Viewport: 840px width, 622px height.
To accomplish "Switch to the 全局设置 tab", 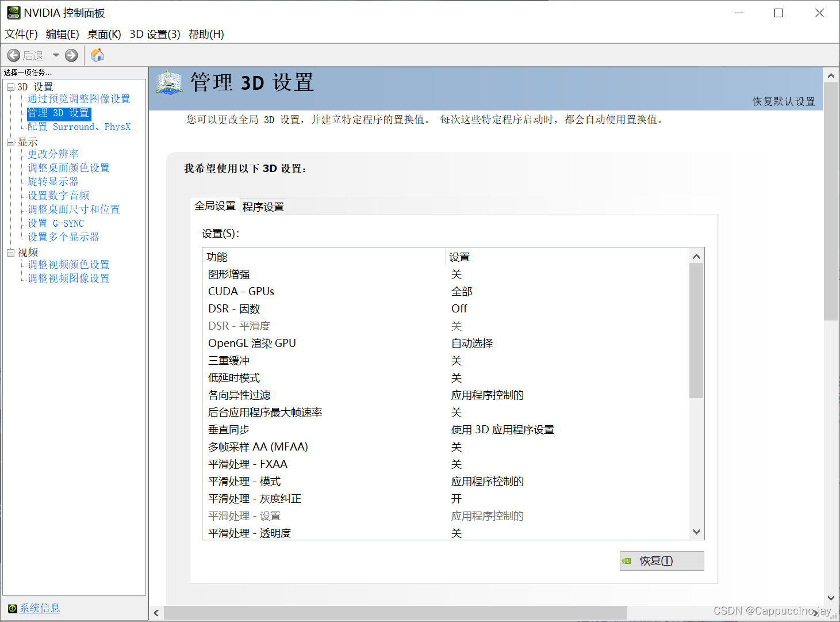I will 215,205.
